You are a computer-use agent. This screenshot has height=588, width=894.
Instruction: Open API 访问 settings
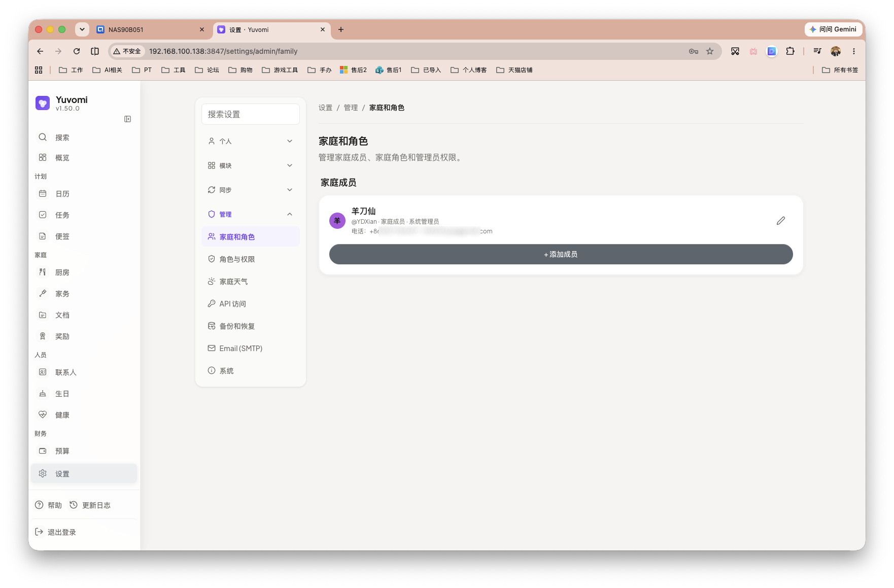click(251, 304)
